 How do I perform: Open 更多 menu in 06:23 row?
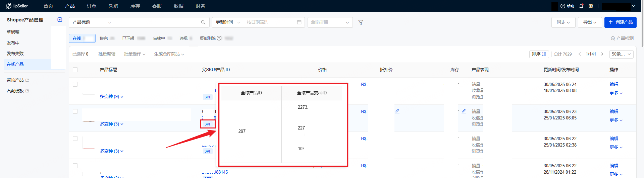coord(616,120)
